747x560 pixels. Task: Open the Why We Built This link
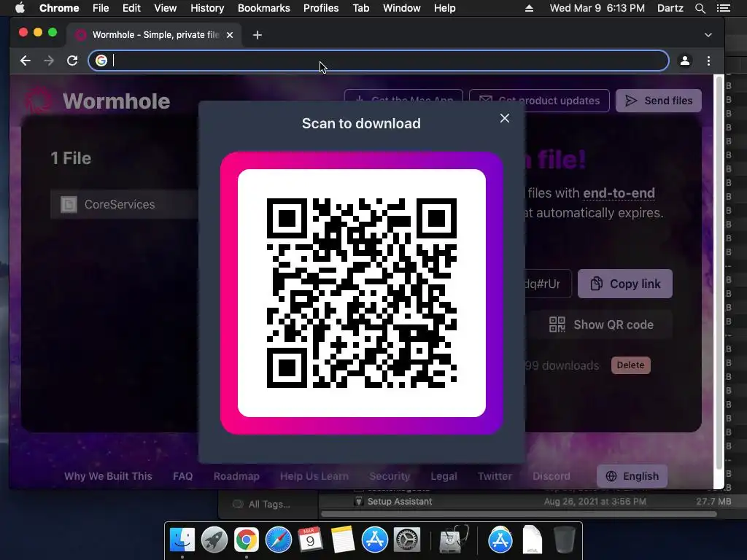[108, 476]
